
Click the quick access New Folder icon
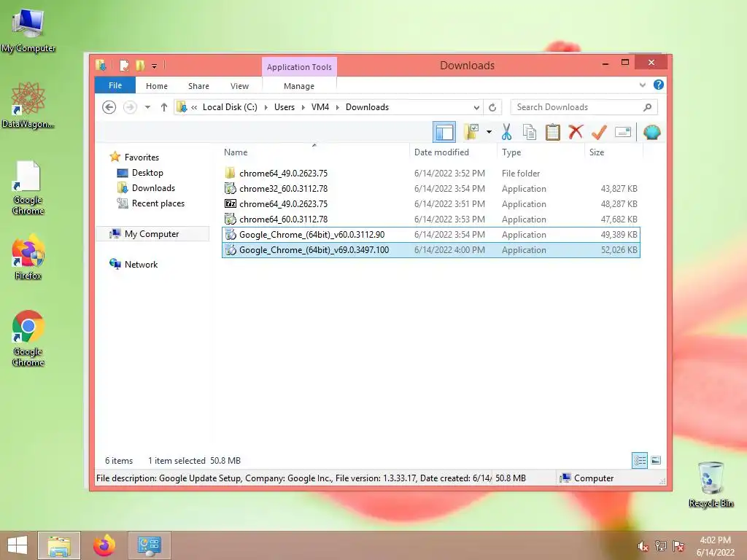[x=140, y=65]
